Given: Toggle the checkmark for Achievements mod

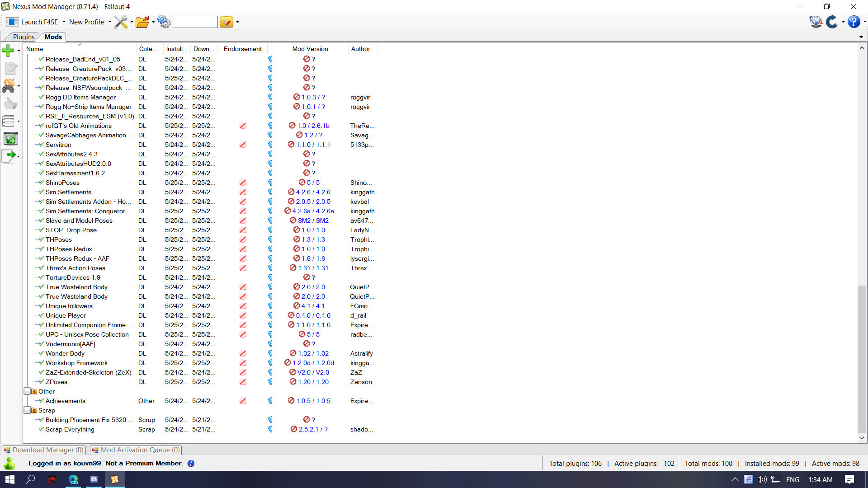Looking at the screenshot, I should click(x=41, y=401).
